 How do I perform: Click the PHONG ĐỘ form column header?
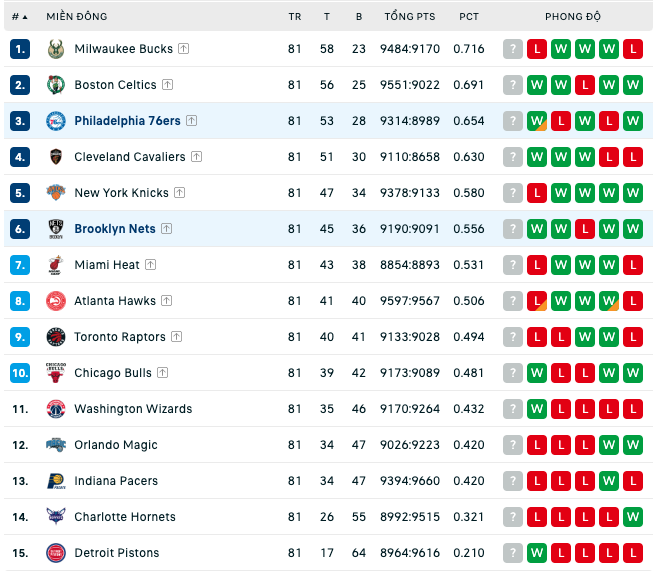[x=573, y=17]
